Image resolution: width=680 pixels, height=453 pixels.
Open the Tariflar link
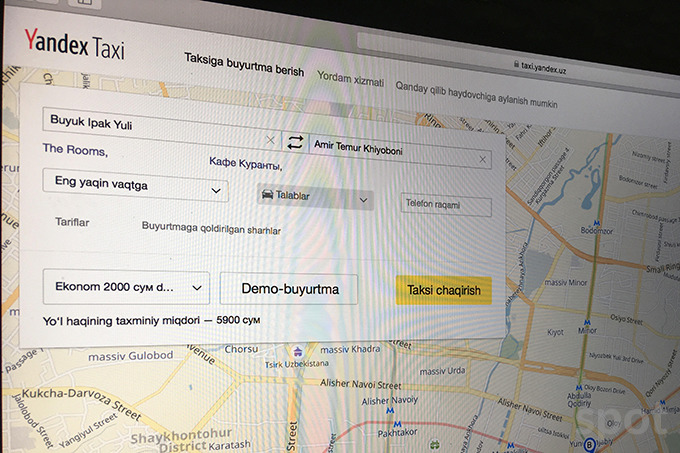72,222
